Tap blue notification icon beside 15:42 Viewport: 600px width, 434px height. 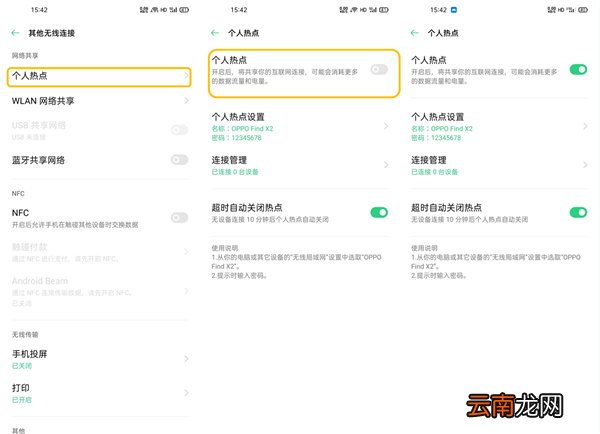pos(454,10)
